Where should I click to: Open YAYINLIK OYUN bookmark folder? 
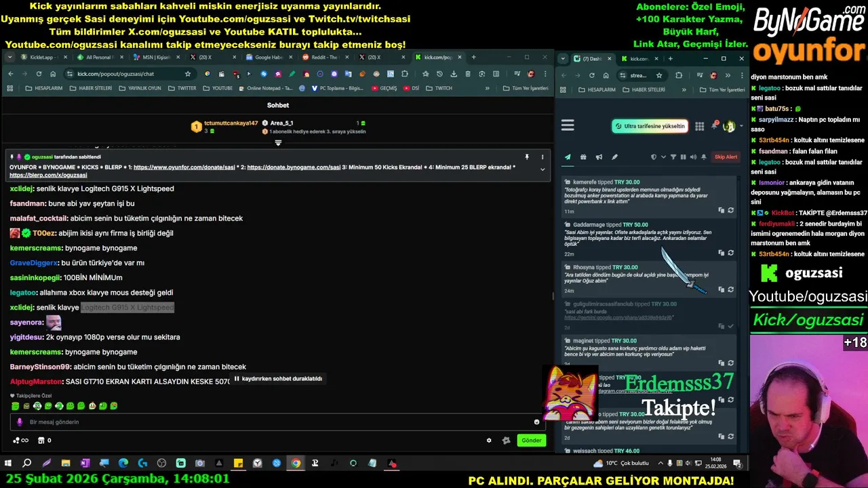[x=139, y=88]
